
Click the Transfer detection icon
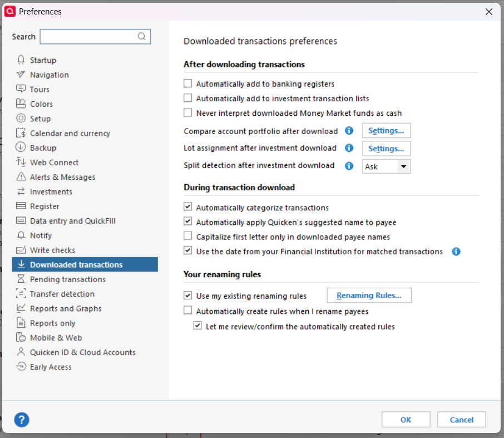coord(21,294)
